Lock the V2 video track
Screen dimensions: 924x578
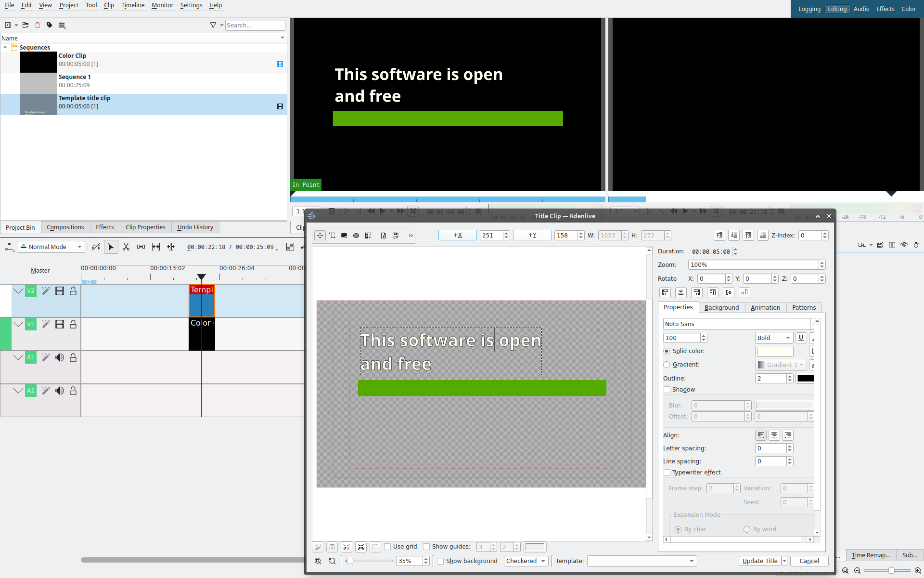73,291
